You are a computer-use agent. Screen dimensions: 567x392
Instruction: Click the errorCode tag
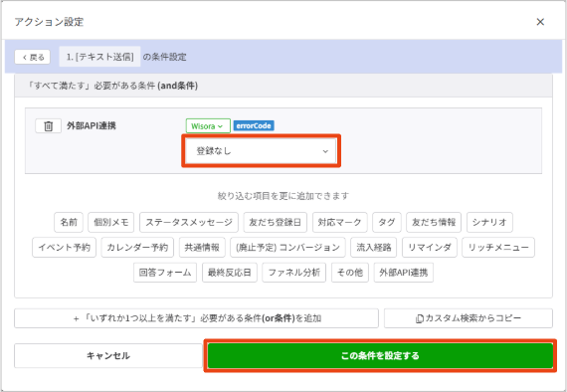point(254,125)
